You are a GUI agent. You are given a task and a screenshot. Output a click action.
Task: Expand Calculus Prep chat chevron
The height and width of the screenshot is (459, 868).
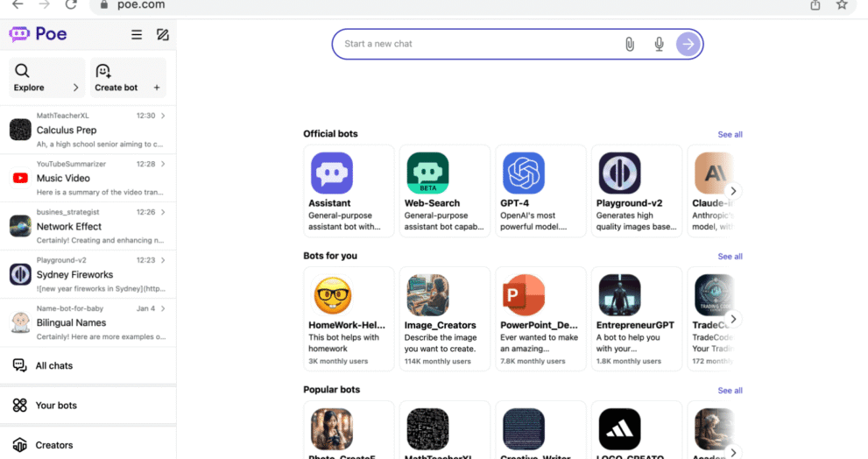pyautogui.click(x=163, y=116)
